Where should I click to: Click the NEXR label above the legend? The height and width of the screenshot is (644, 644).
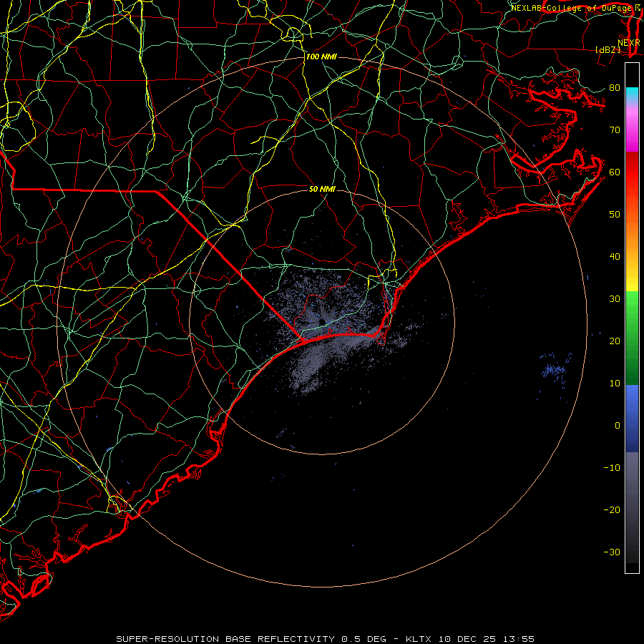pos(629,43)
